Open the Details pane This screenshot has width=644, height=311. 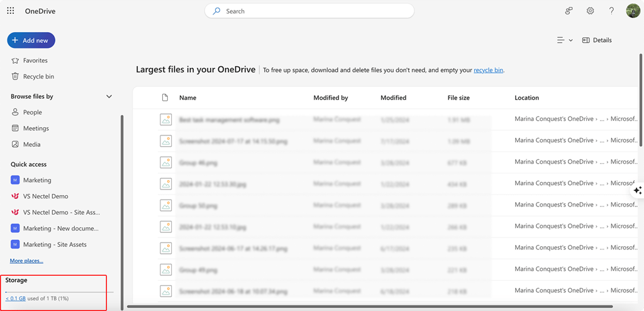(597, 40)
